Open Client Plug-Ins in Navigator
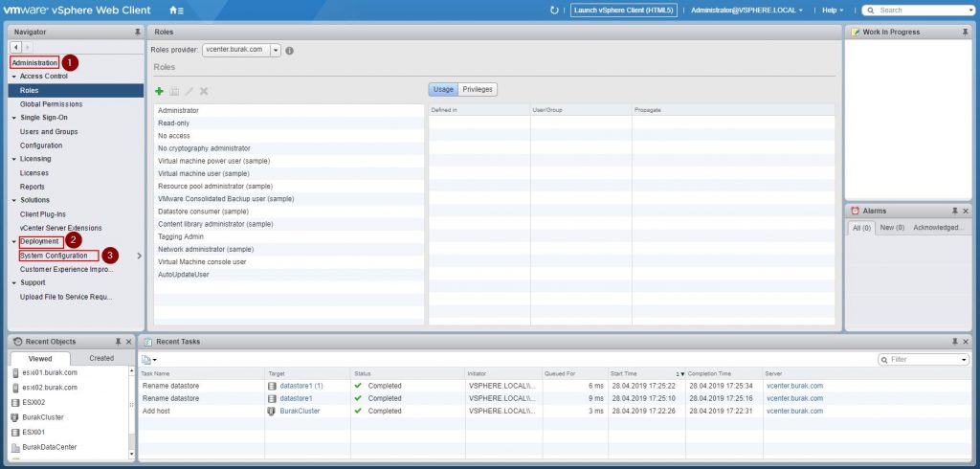This screenshot has height=469, width=980. 42,214
